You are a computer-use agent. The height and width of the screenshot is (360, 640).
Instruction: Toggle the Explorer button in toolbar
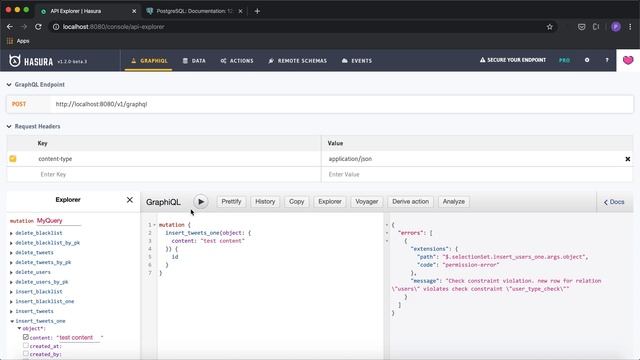[330, 202]
